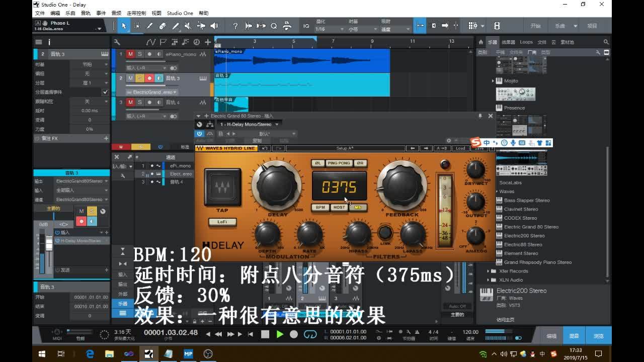Open the 1/16 quantize dropdown
644x362 pixels.
pos(329,29)
